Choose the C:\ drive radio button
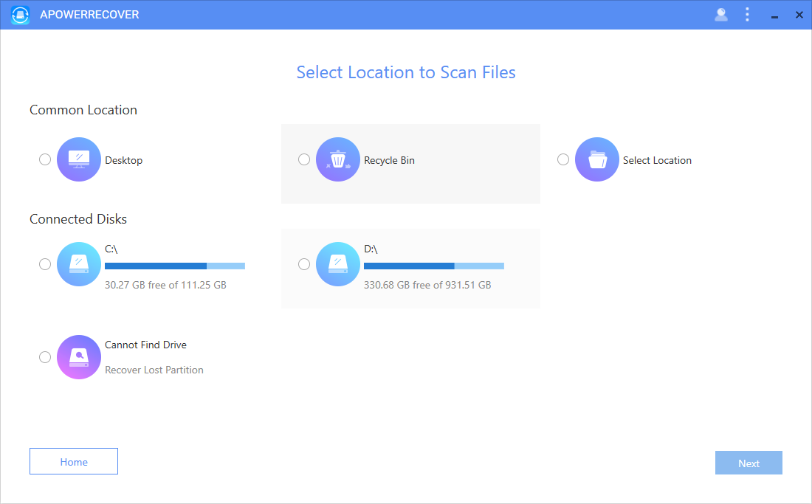The image size is (812, 504). click(45, 264)
